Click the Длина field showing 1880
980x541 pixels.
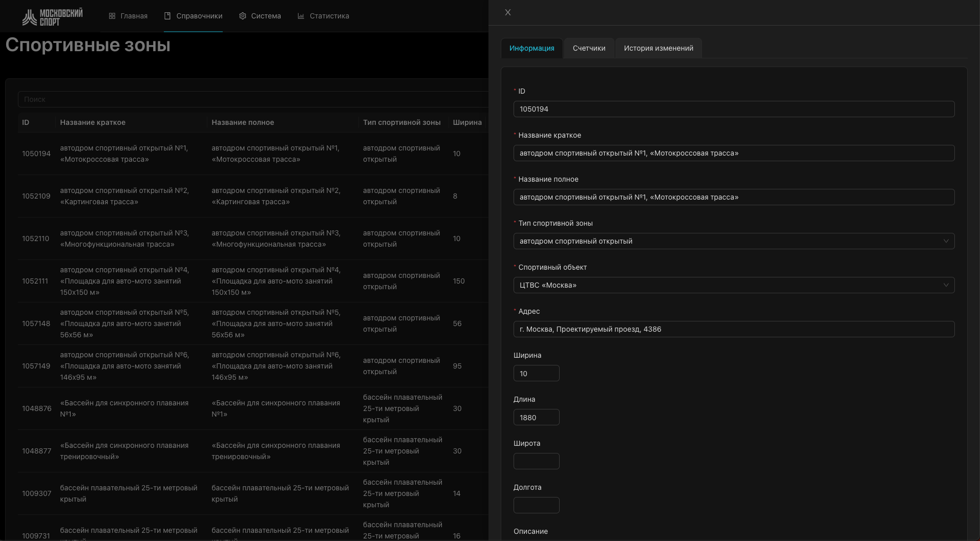[x=536, y=418]
